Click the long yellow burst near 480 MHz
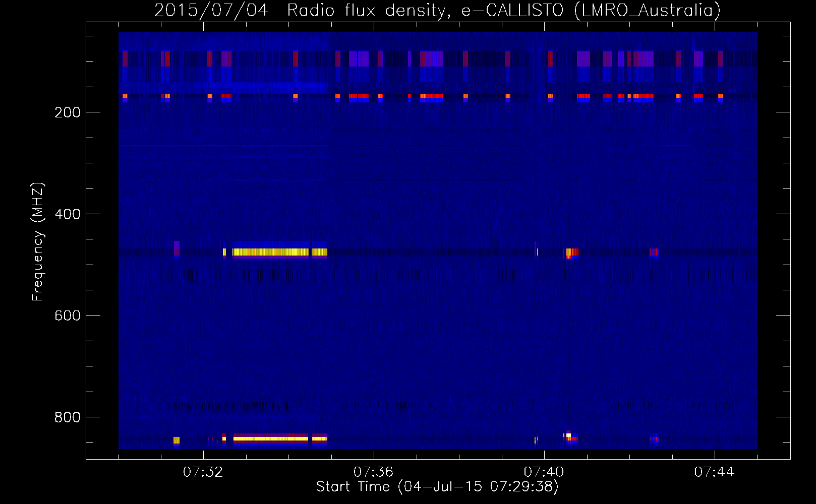This screenshot has height=504, width=816. coord(271,252)
